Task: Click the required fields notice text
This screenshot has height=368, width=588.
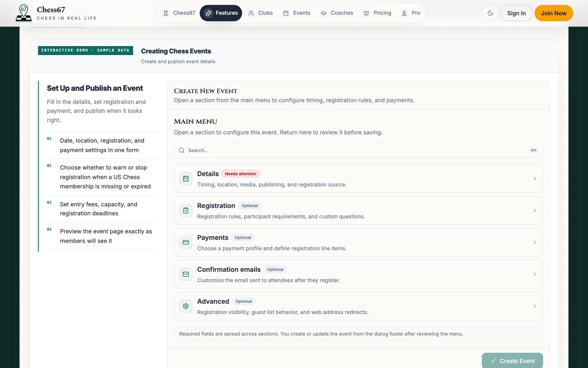Action: pyautogui.click(x=321, y=334)
